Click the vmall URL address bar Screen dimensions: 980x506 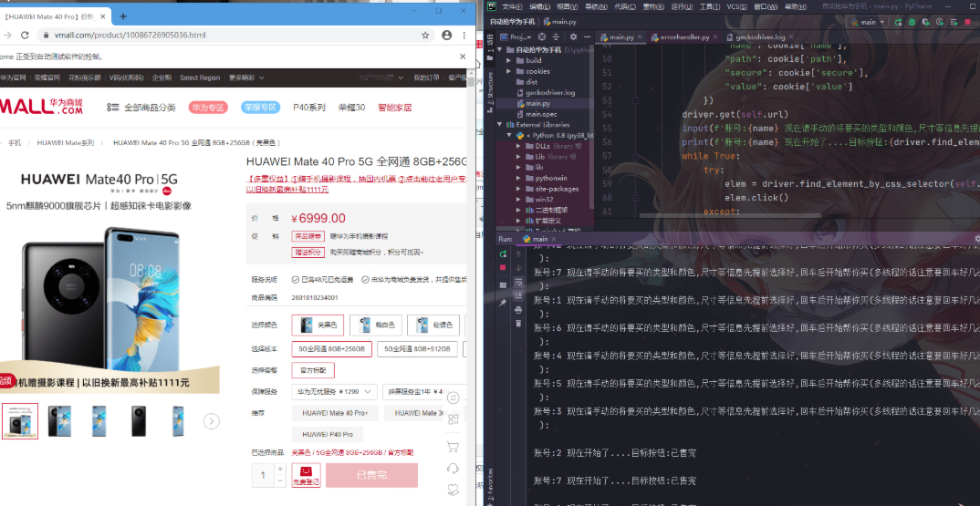225,35
